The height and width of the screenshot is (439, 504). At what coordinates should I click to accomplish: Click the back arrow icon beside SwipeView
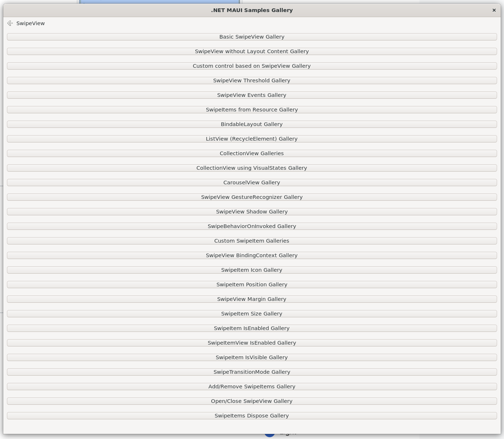tap(10, 23)
